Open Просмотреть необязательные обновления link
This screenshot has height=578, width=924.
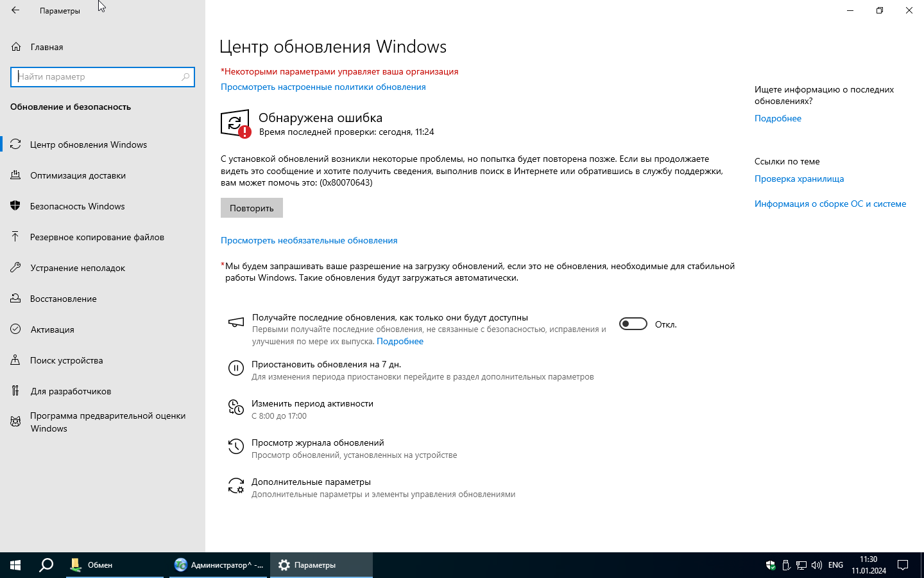(309, 240)
